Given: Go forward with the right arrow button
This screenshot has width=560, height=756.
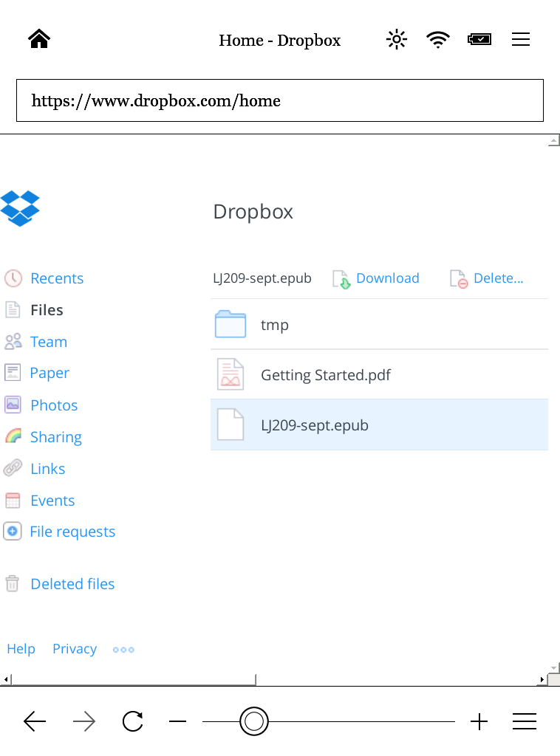Looking at the screenshot, I should point(84,721).
